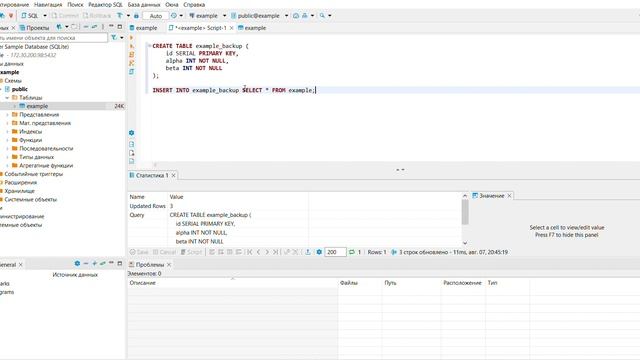Switch to the last 'example' table tab

point(252,28)
